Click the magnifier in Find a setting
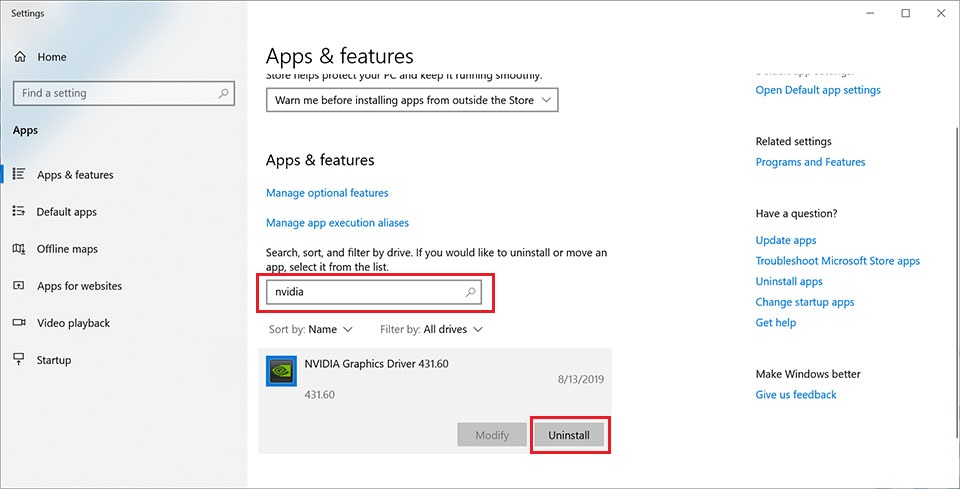Screen dimensions: 960x489 point(223,93)
